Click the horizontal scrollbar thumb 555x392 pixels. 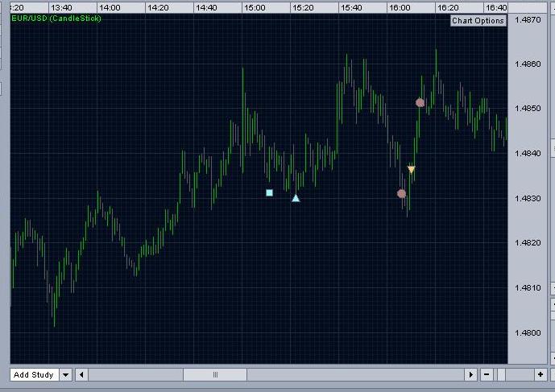pos(215,374)
